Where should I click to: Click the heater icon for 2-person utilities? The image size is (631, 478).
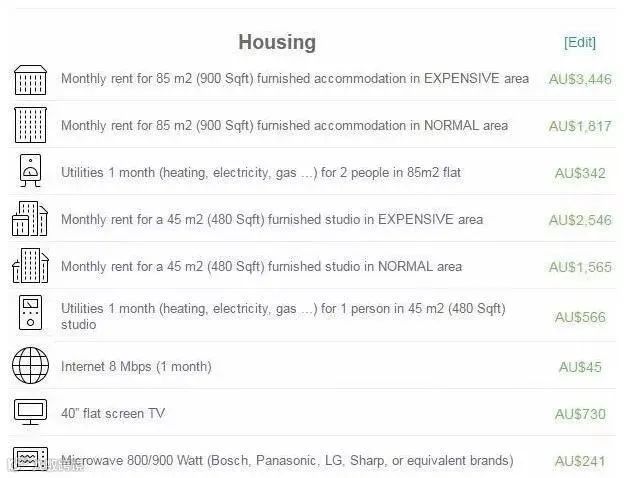point(31,171)
